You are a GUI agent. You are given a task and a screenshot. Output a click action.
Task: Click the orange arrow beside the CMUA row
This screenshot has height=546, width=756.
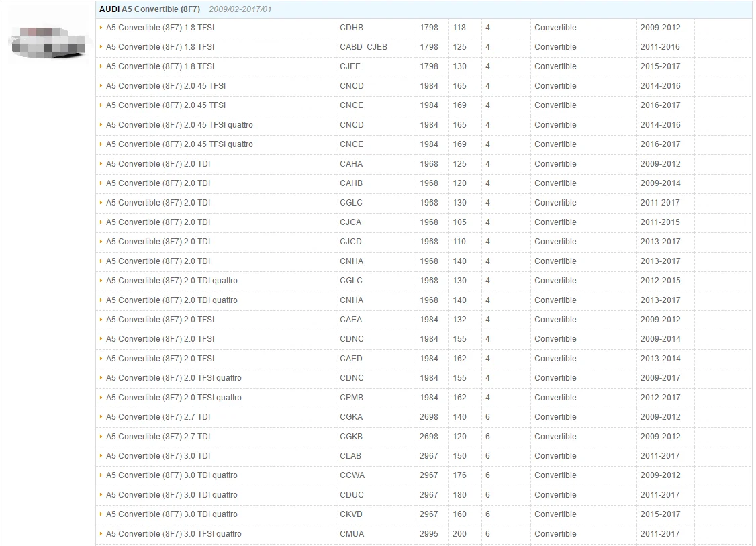[x=101, y=533]
